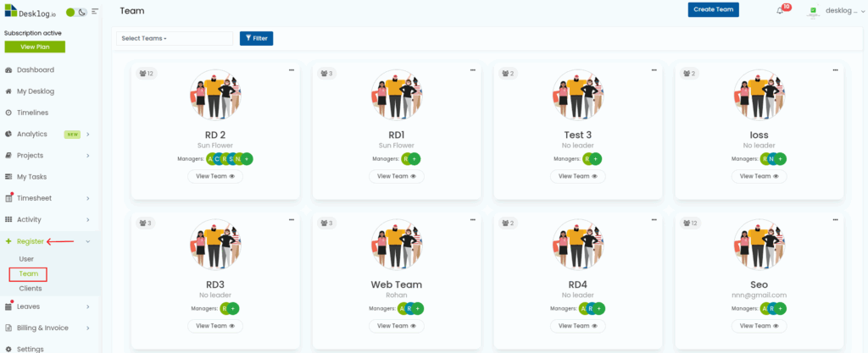Screen dimensions: 868x353
Task: Click plus icon to add manager to RD1
Action: [x=415, y=158]
